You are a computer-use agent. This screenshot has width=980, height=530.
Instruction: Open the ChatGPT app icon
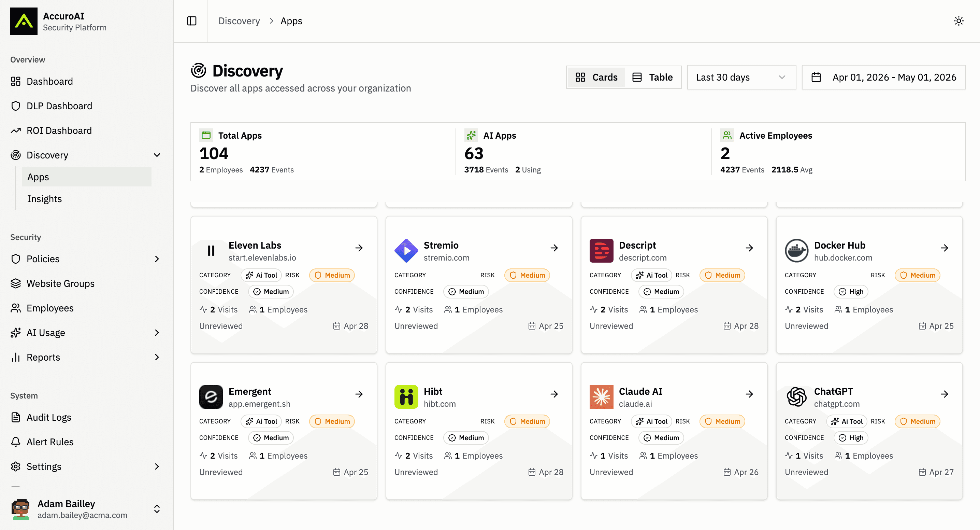(797, 397)
